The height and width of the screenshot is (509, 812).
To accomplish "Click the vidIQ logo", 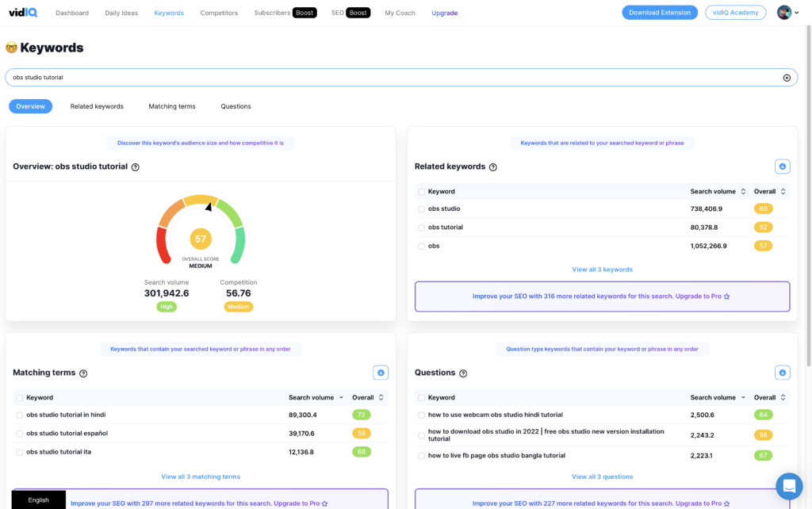I will 23,13.
